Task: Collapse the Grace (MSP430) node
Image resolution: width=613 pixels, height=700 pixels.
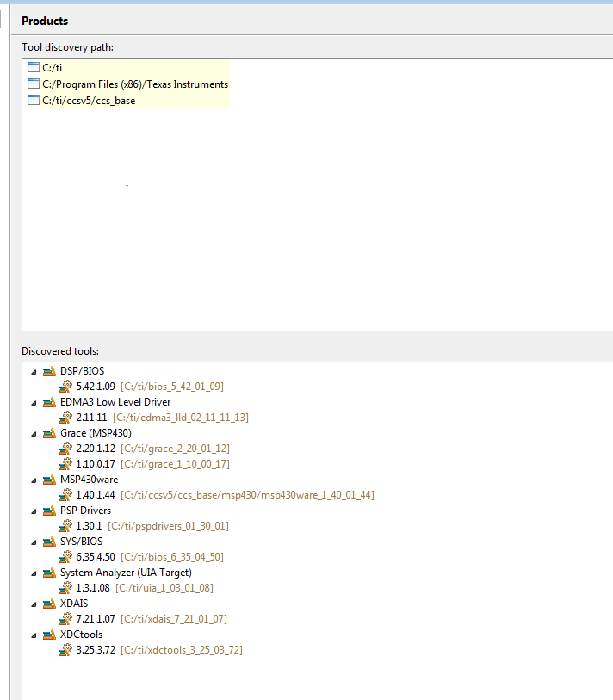Action: tap(34, 433)
